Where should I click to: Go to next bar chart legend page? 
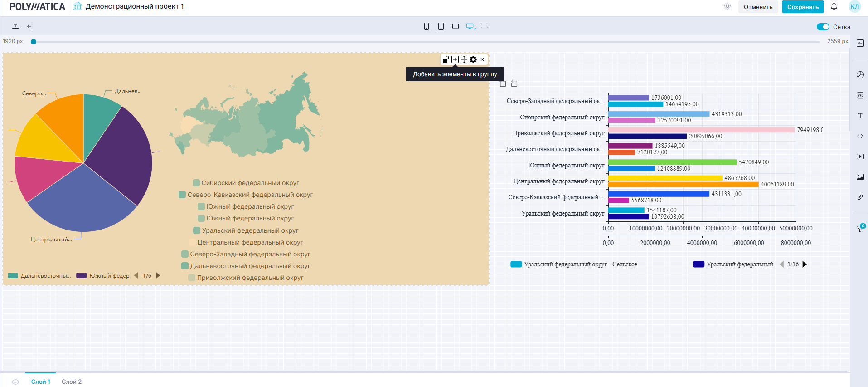(x=805, y=264)
